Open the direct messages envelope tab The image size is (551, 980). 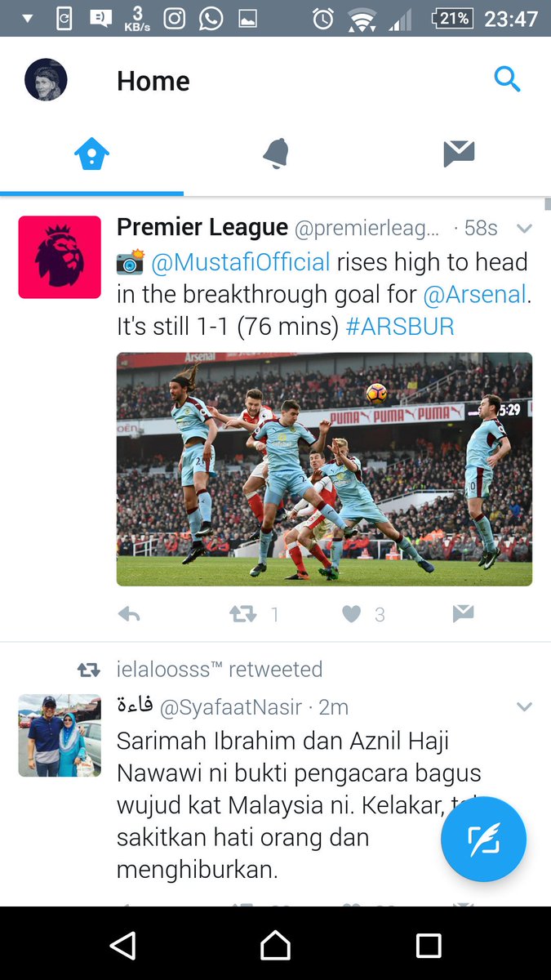[459, 154]
